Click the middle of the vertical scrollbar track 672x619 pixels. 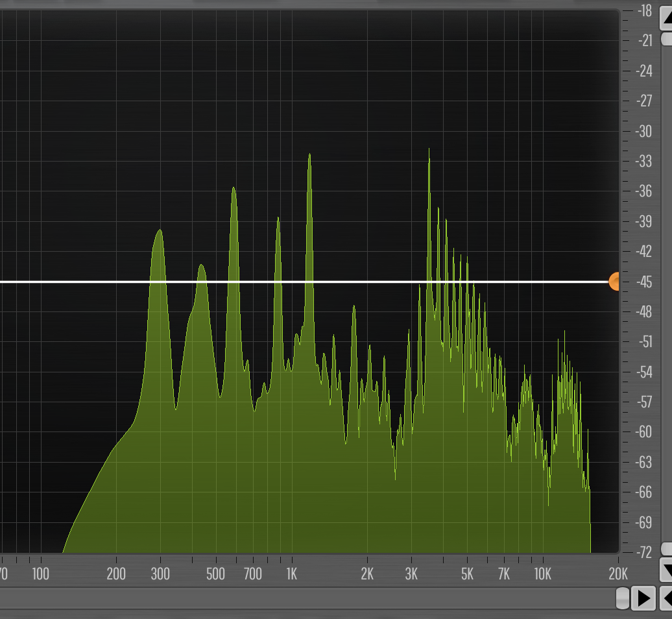coord(666,292)
